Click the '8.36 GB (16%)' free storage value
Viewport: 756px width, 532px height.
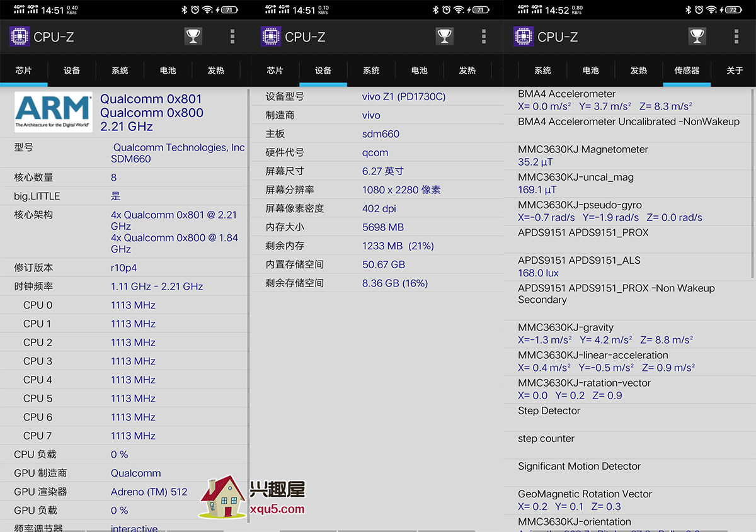395,283
